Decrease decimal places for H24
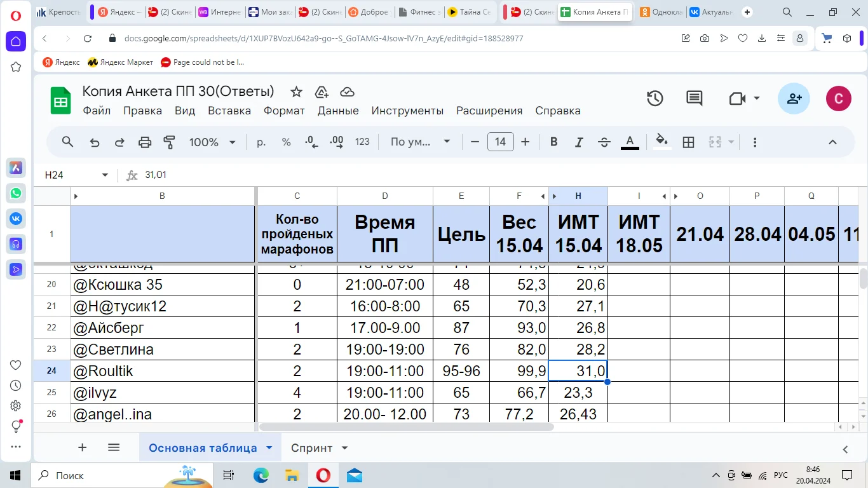 click(310, 142)
